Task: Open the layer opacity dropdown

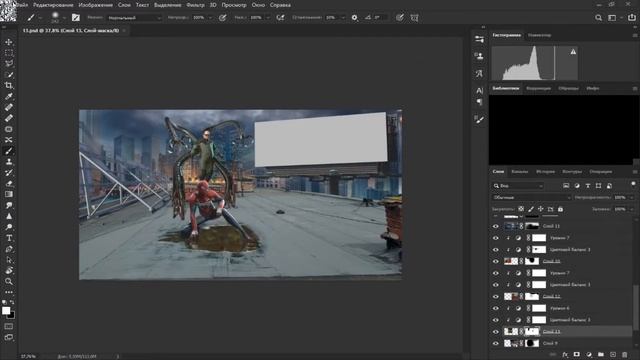Action: pos(631,198)
